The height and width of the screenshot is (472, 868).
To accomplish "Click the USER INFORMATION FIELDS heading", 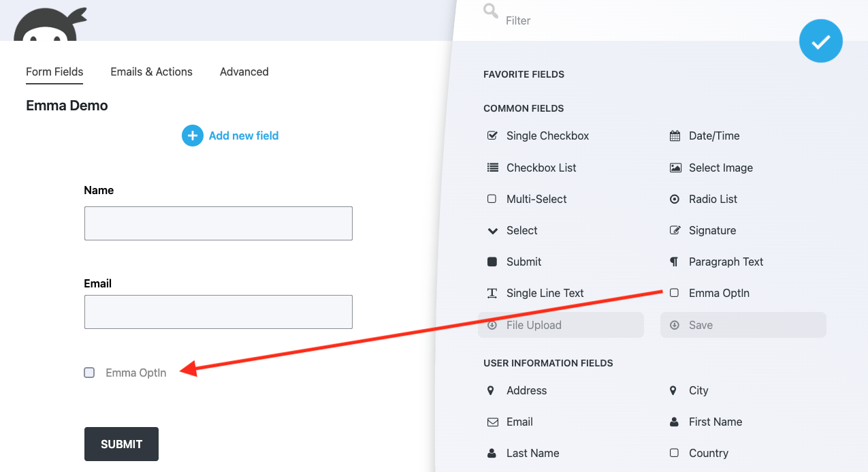I will (548, 363).
